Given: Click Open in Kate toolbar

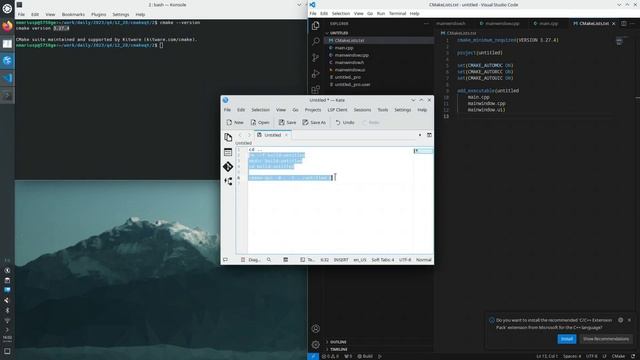Looking at the screenshot, I should 260,122.
